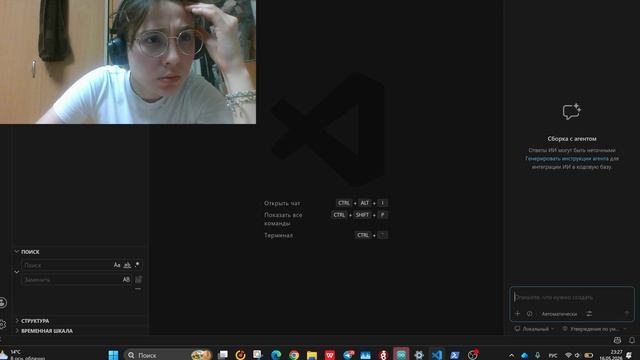The image size is (640, 360).
Task: Switch the РУС keyboard language indicator
Action: [x=553, y=356]
